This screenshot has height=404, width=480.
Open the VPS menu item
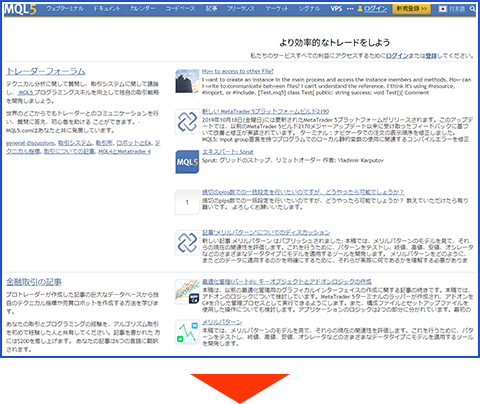[336, 9]
